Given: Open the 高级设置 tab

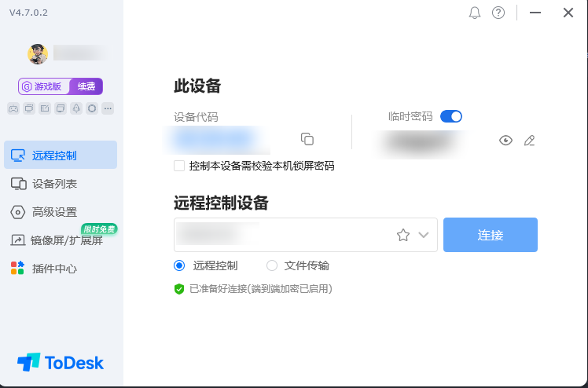Looking at the screenshot, I should (x=55, y=212).
